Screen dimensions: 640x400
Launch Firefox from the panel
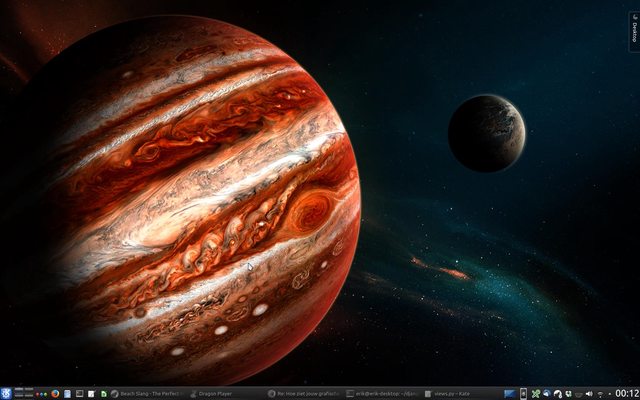click(x=55, y=393)
